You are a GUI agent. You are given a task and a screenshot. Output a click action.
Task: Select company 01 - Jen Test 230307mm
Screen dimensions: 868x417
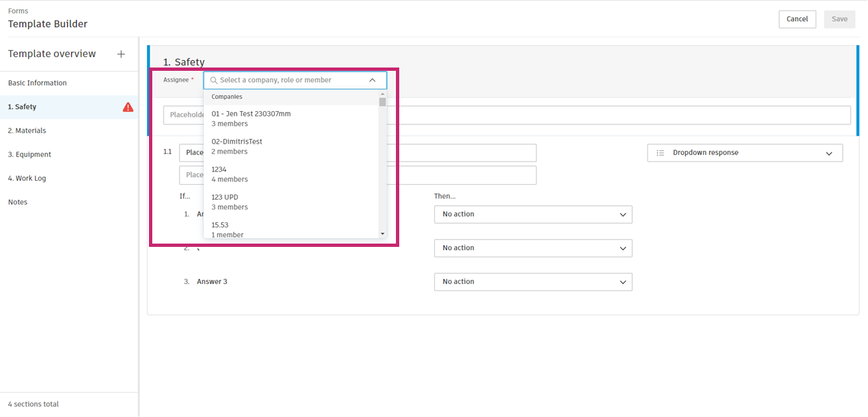(251, 118)
